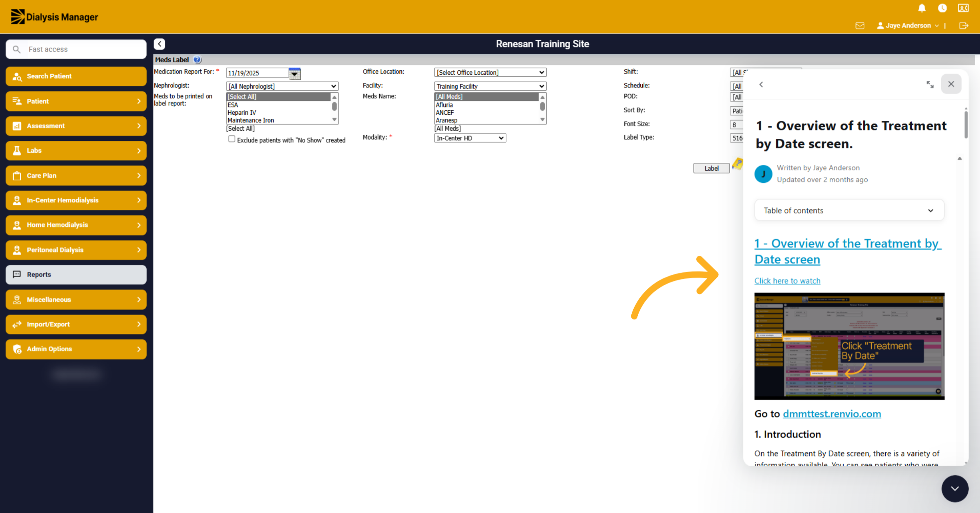Open the Treatment By Date video thumbnail

point(849,346)
